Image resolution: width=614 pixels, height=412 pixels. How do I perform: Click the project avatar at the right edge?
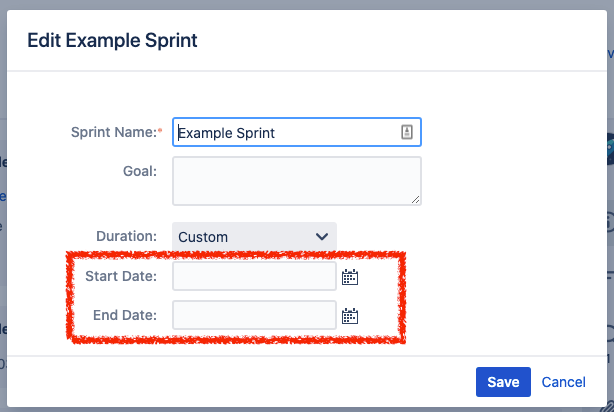tap(610, 149)
